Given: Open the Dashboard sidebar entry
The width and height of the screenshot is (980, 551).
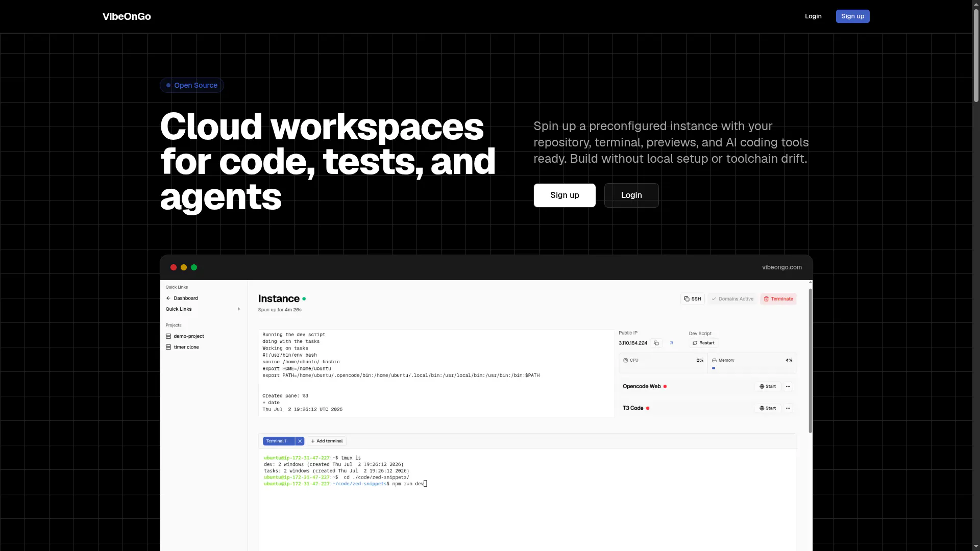Looking at the screenshot, I should [186, 298].
